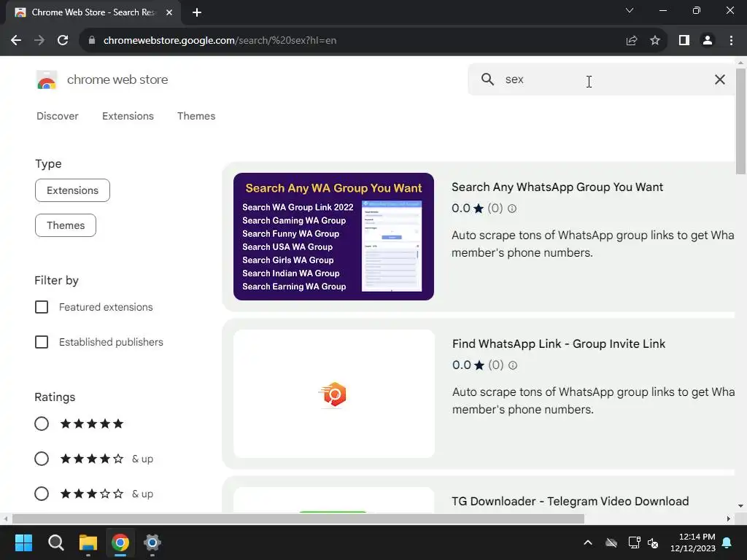
Task: Open TG Downloader - Telegram Video Download
Action: [x=570, y=502]
